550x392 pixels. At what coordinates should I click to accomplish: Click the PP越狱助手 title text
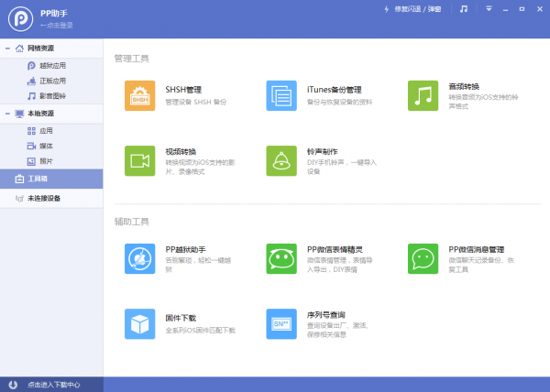pos(185,249)
